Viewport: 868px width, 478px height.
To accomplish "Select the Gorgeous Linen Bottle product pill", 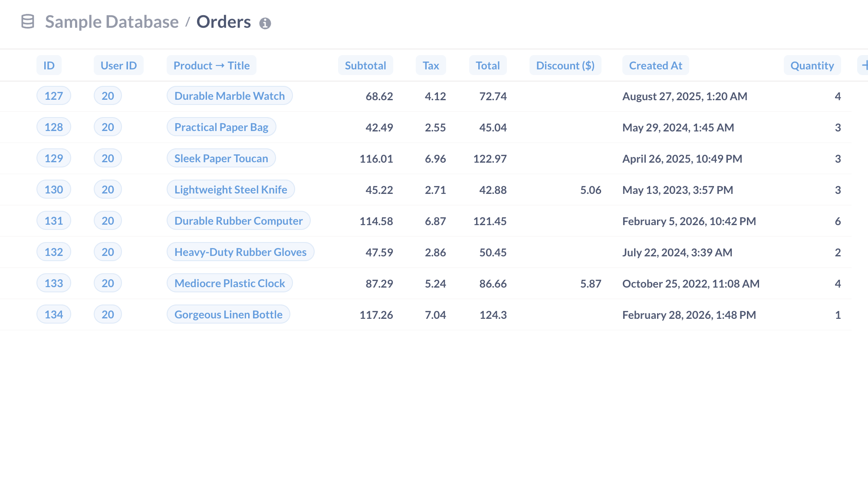I will pos(228,314).
